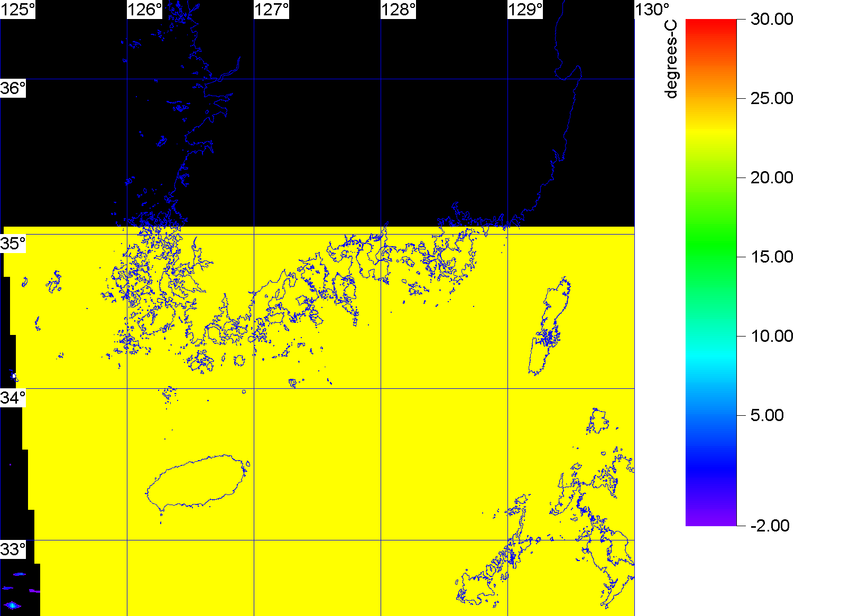
Task: Click the 15.00 value on color scale
Action: 772,257
